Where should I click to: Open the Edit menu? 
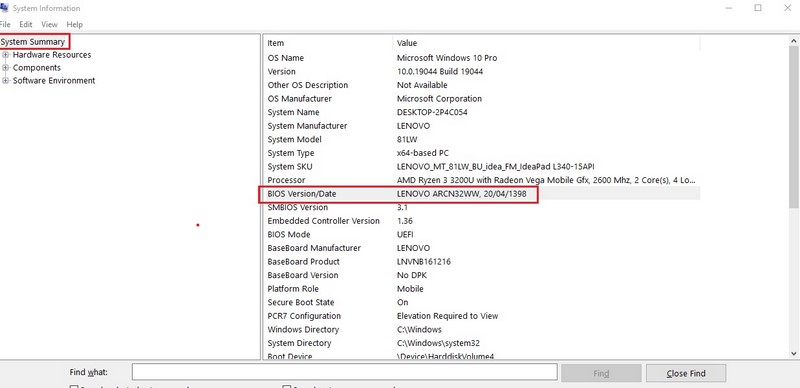click(26, 24)
